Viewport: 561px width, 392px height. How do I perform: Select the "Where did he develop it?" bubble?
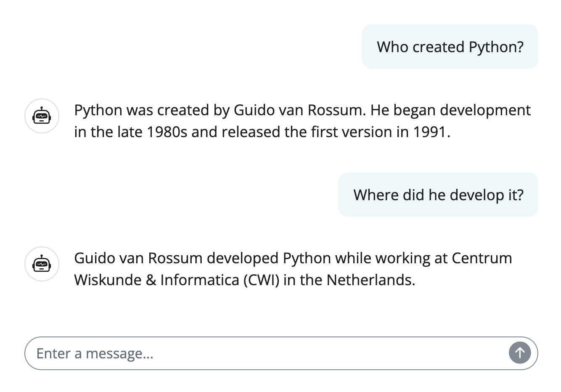(x=438, y=195)
